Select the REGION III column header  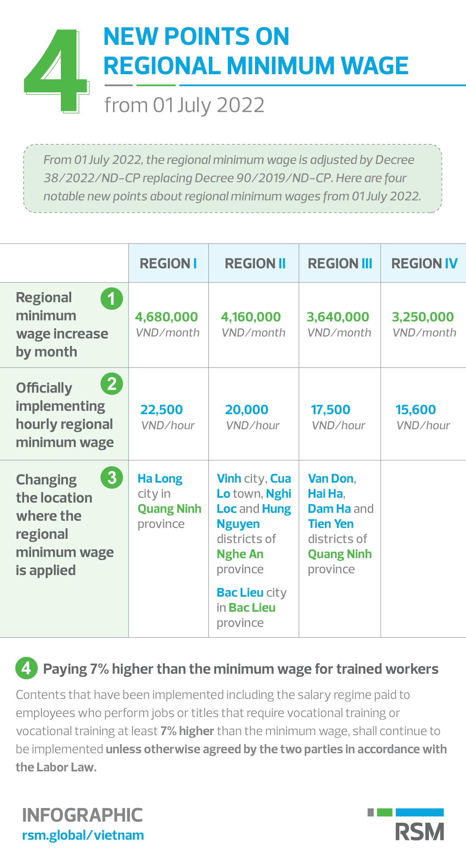click(x=340, y=263)
